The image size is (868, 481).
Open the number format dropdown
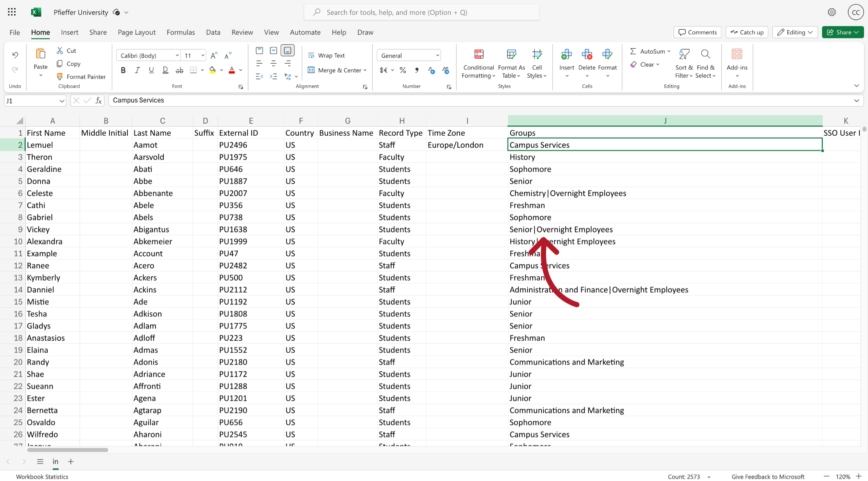tap(437, 55)
